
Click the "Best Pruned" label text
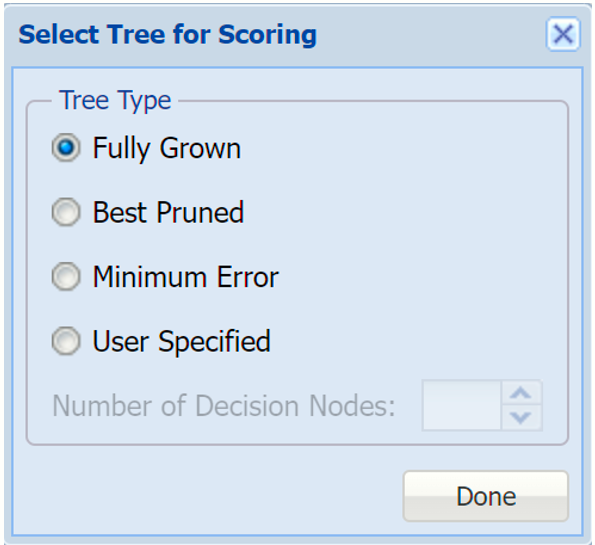[168, 212]
